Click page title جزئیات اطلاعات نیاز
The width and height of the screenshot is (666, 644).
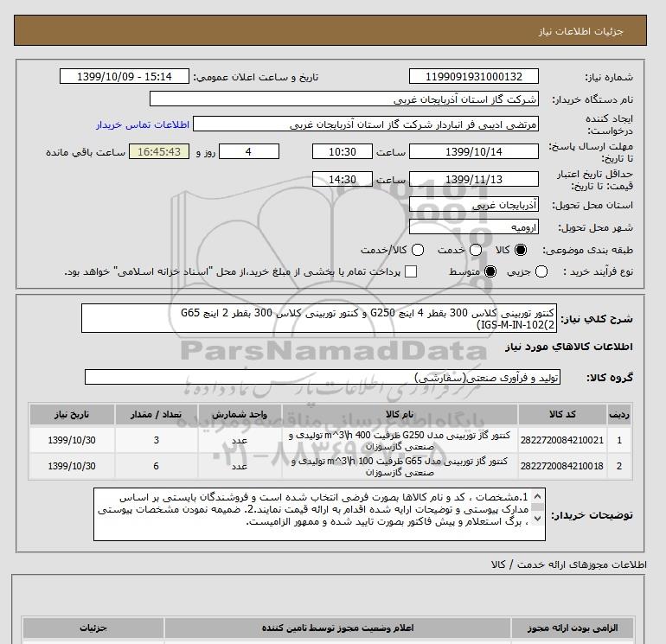580,32
